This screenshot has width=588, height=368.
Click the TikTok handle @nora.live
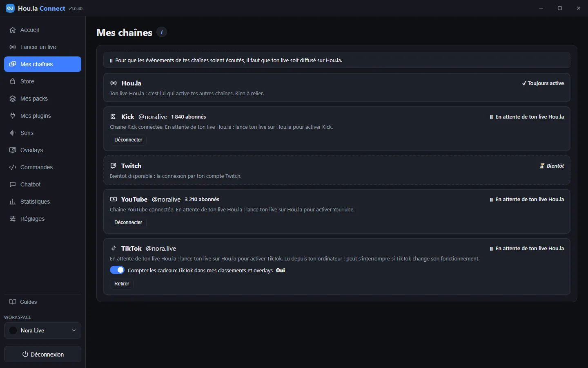click(161, 248)
